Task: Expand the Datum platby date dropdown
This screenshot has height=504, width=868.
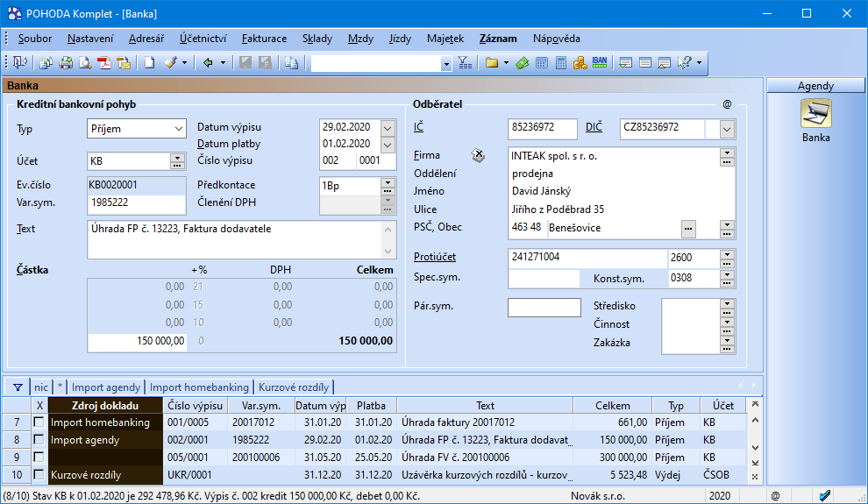Action: pyautogui.click(x=388, y=145)
